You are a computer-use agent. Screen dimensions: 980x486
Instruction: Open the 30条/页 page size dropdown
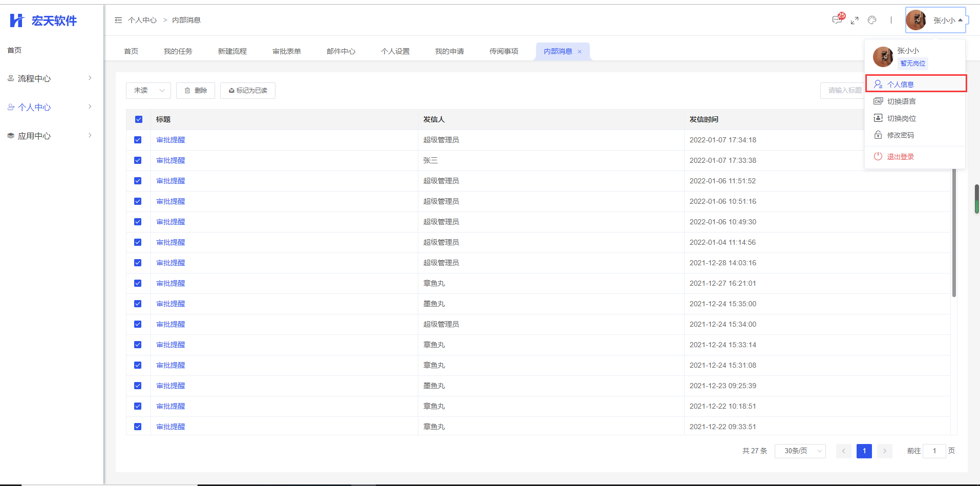coord(800,451)
